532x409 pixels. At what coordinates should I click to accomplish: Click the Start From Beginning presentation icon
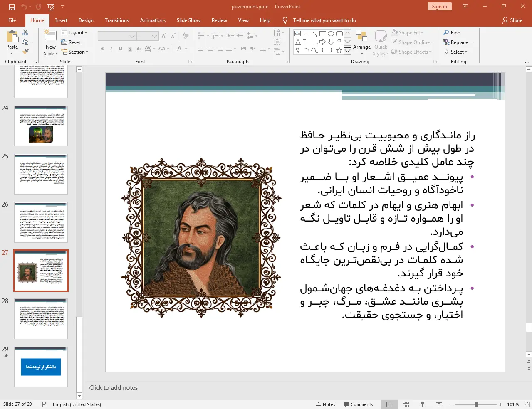(x=51, y=7)
